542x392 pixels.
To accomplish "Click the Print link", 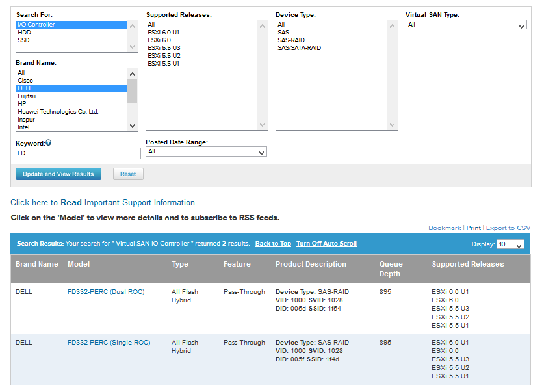I will point(473,228).
